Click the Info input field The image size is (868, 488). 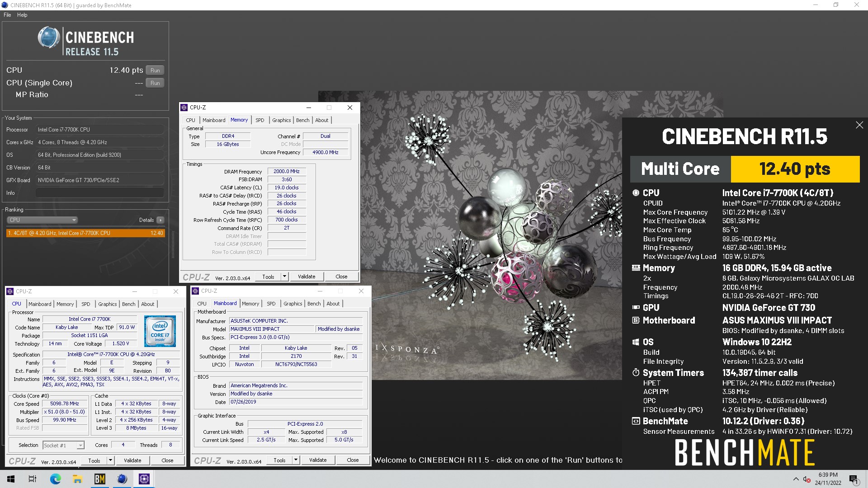[x=100, y=193]
